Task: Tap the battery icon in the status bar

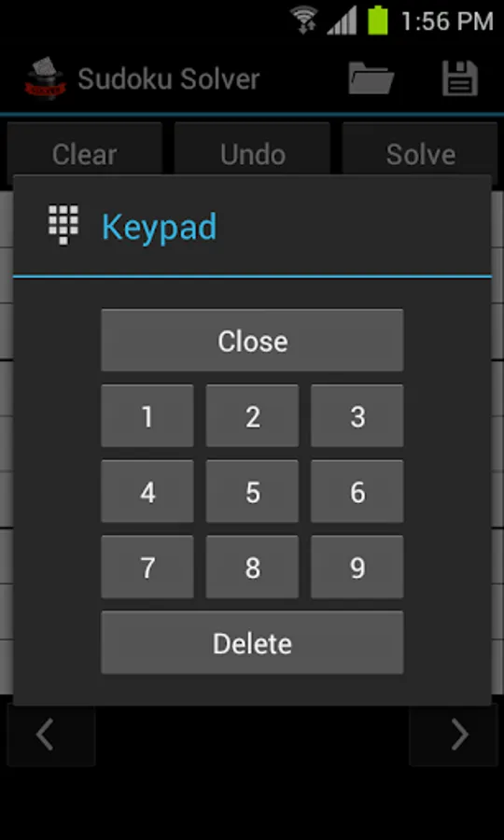Action: click(378, 21)
